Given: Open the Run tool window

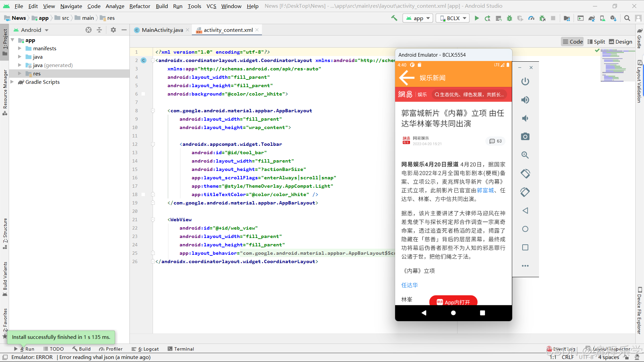Looking at the screenshot, I should pos(24,349).
